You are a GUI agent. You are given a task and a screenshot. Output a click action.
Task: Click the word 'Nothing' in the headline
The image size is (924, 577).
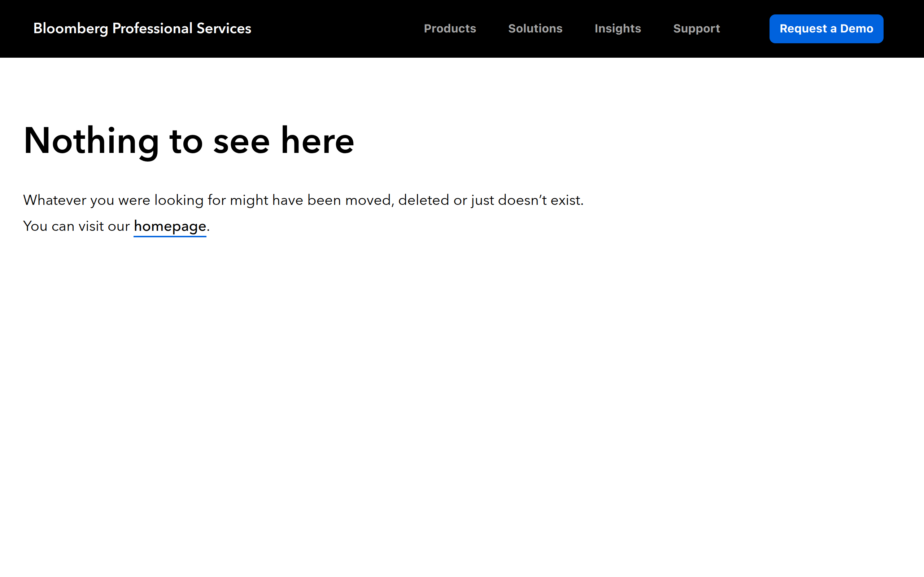(x=91, y=141)
